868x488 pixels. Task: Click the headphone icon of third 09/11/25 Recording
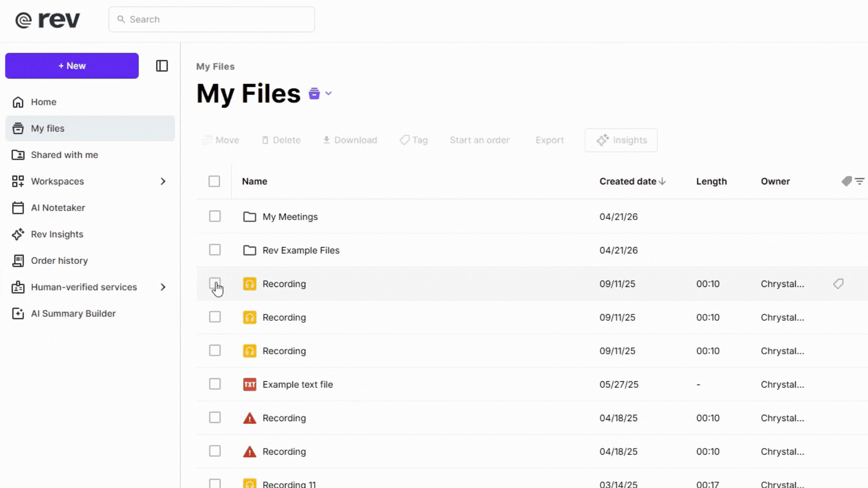[250, 351]
